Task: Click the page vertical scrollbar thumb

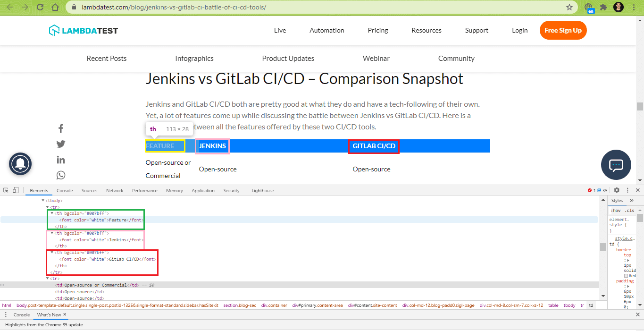Action: 640,106
